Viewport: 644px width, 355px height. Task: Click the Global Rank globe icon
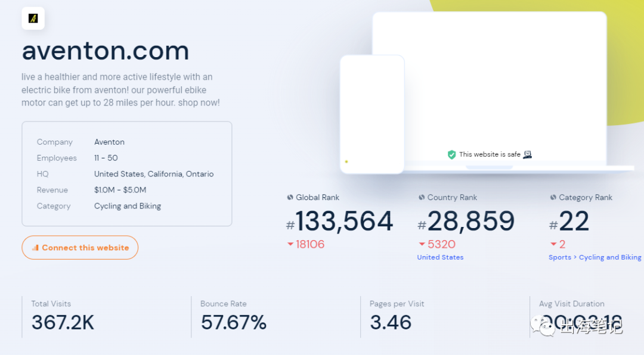click(x=290, y=197)
